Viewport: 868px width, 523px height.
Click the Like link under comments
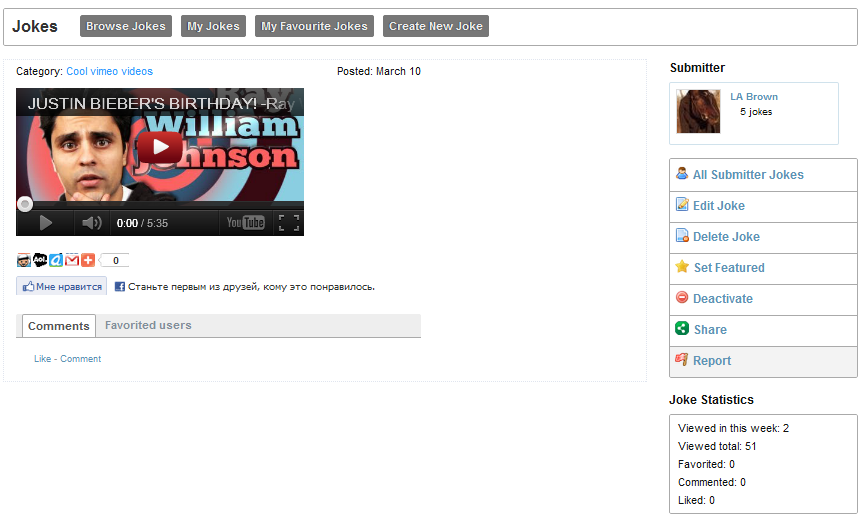click(43, 359)
